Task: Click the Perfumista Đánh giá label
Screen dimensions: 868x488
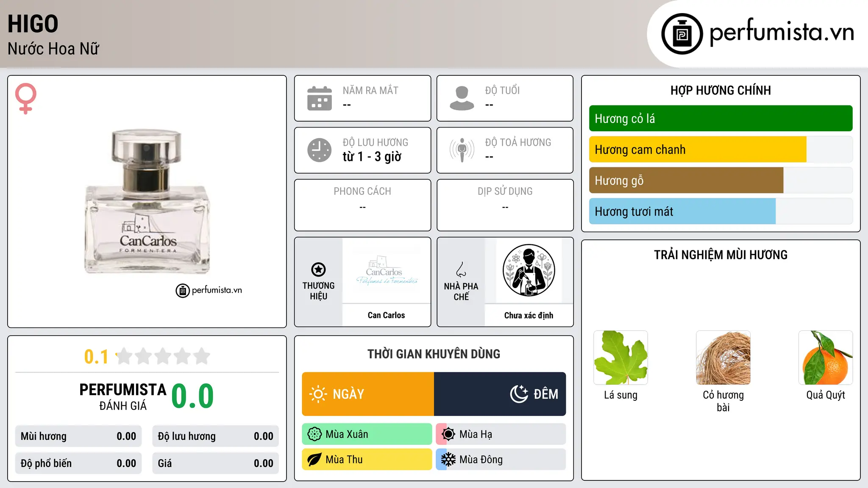Action: pos(123,396)
